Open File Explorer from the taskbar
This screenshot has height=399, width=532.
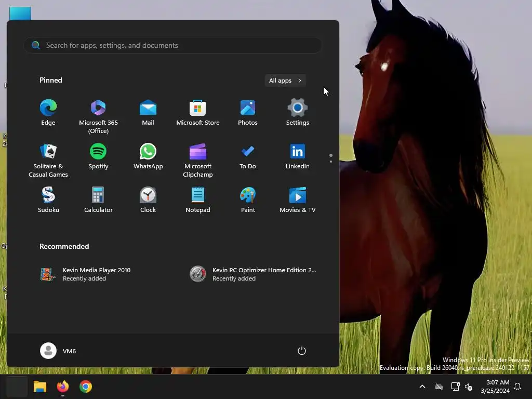(39, 387)
